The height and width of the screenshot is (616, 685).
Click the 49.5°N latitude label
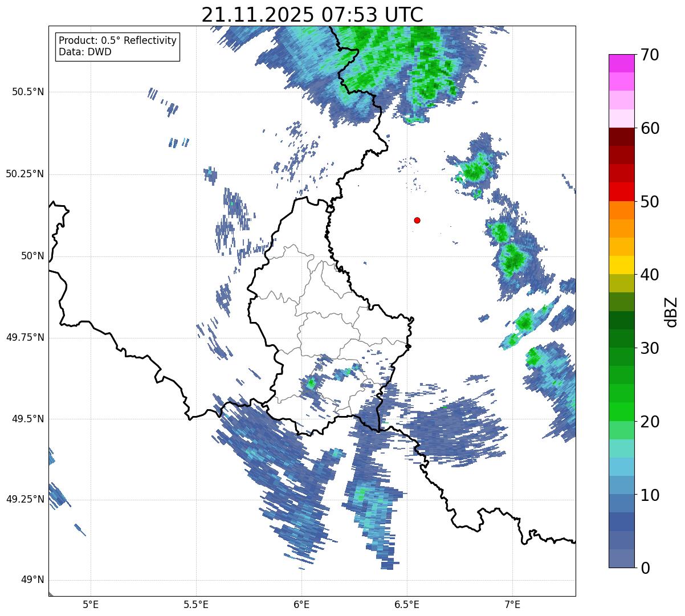click(x=28, y=419)
